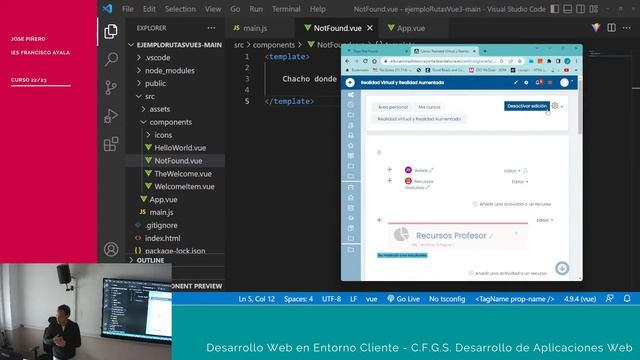Viewport: 640px width, 360px height.
Task: Open the Extensions view
Action: coord(111,144)
